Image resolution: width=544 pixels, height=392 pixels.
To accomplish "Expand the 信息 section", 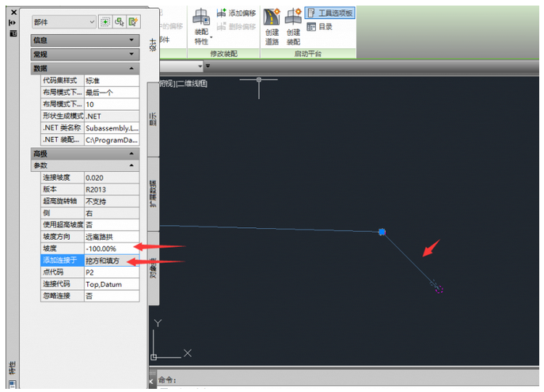I will tap(85, 40).
